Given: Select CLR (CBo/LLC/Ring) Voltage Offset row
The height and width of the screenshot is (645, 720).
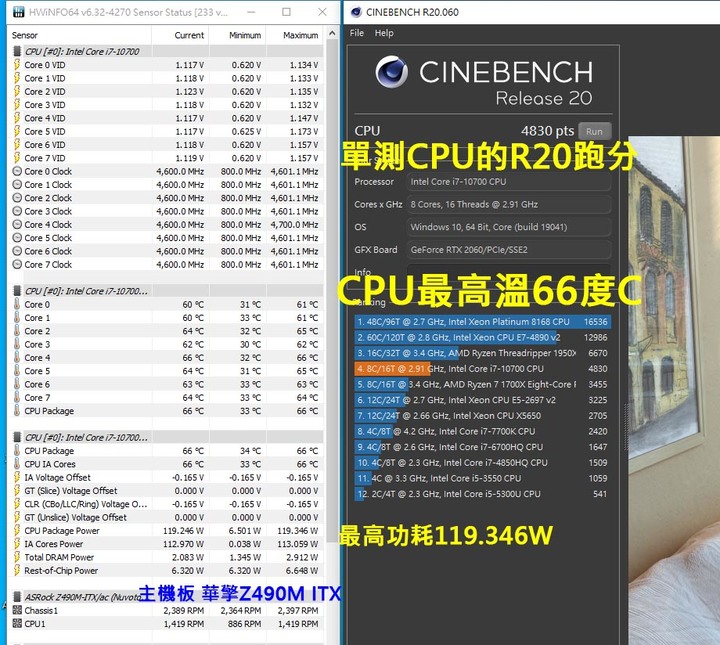Looking at the screenshot, I should pos(166,504).
